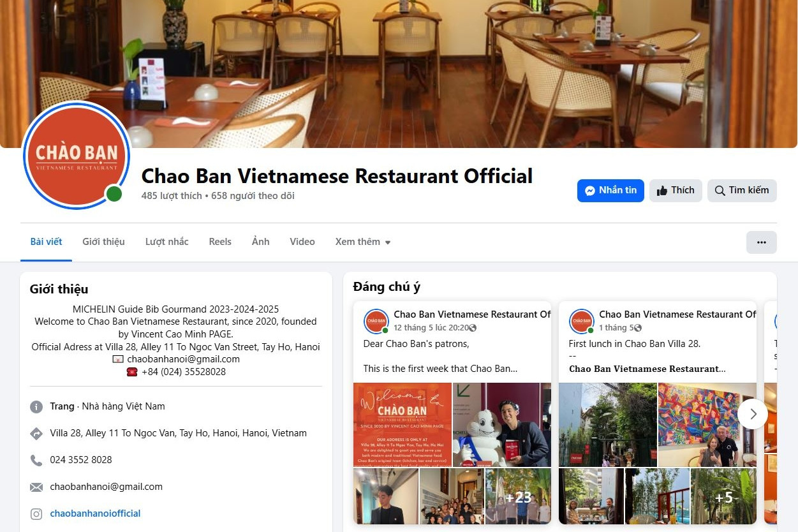Click the info icon next to Trang

[x=36, y=406]
